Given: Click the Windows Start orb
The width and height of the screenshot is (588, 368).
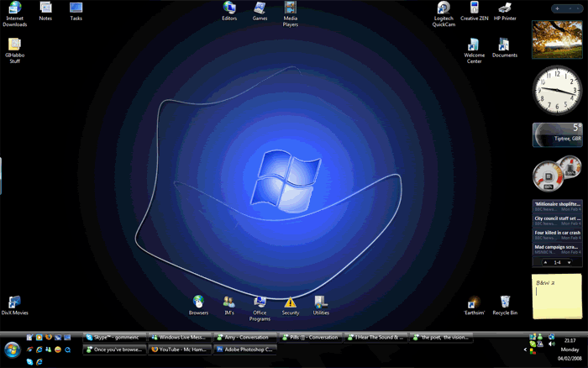Looking at the screenshot, I should point(12,349).
